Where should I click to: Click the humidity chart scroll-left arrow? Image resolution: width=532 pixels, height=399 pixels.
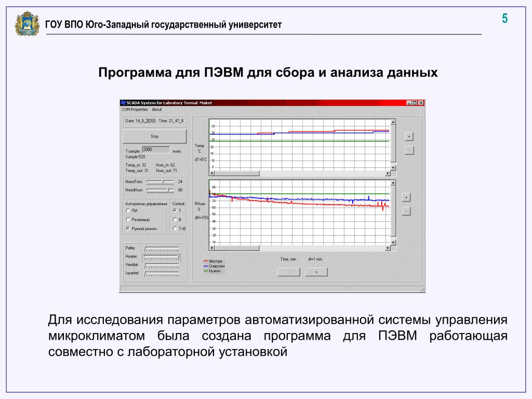coord(212,248)
